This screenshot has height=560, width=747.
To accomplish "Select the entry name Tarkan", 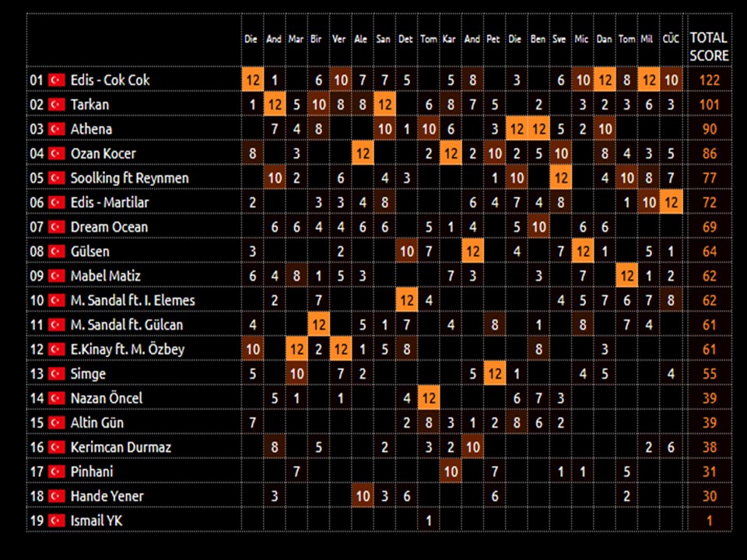I will click(x=89, y=104).
